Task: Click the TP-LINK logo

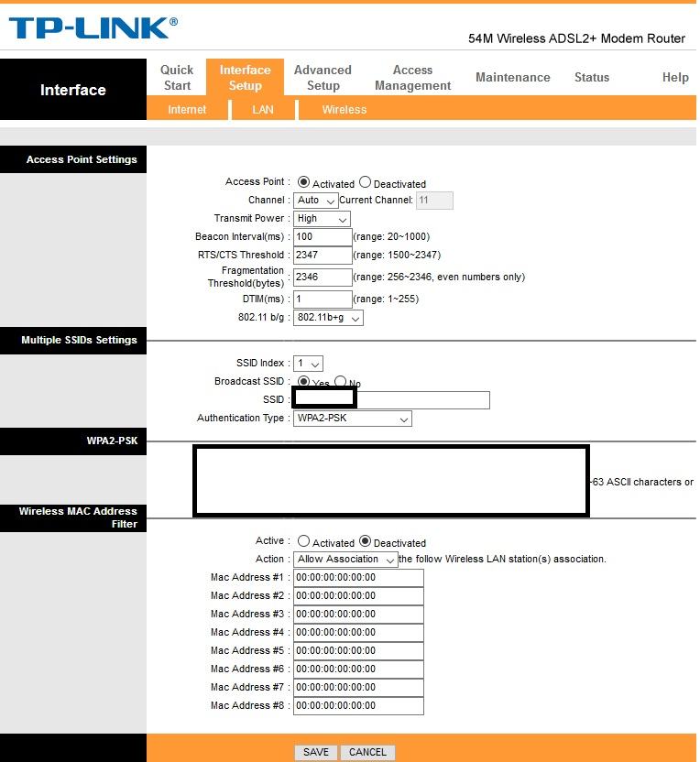Action: coord(93,27)
